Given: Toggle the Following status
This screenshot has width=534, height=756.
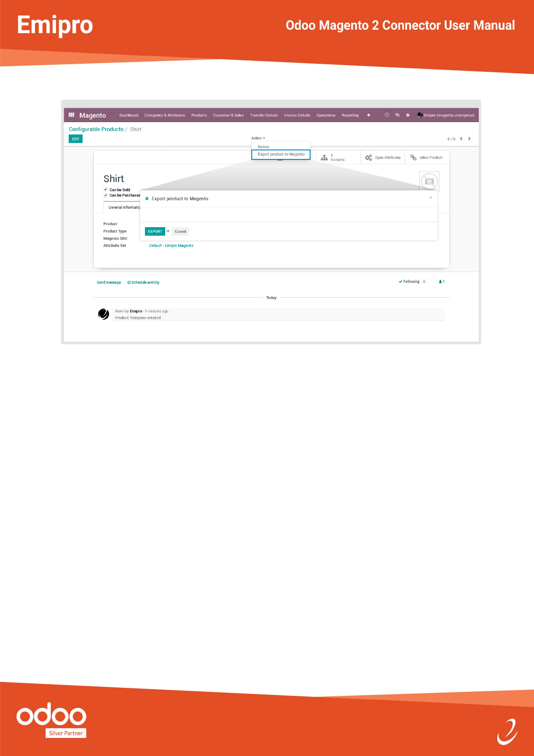Looking at the screenshot, I should pyautogui.click(x=409, y=281).
